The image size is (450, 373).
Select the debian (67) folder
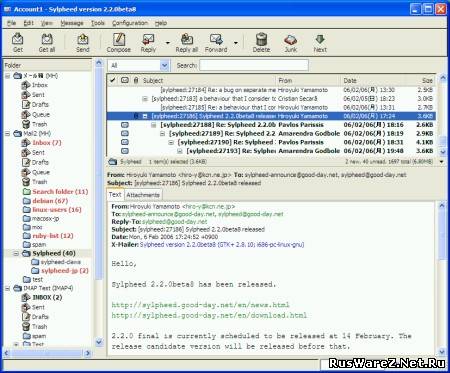click(50, 201)
